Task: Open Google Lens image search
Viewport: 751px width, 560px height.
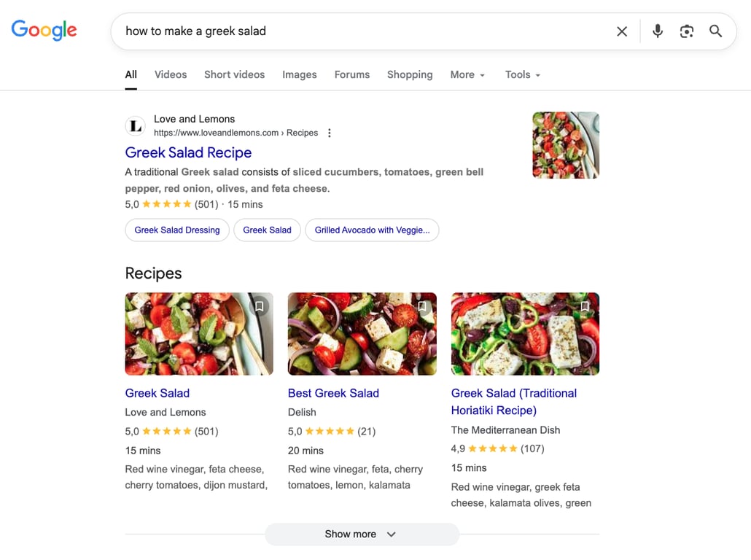Action: click(x=686, y=31)
